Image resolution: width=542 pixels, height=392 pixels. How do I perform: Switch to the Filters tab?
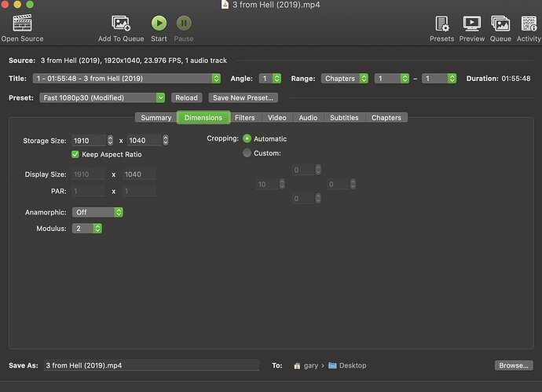(x=245, y=118)
